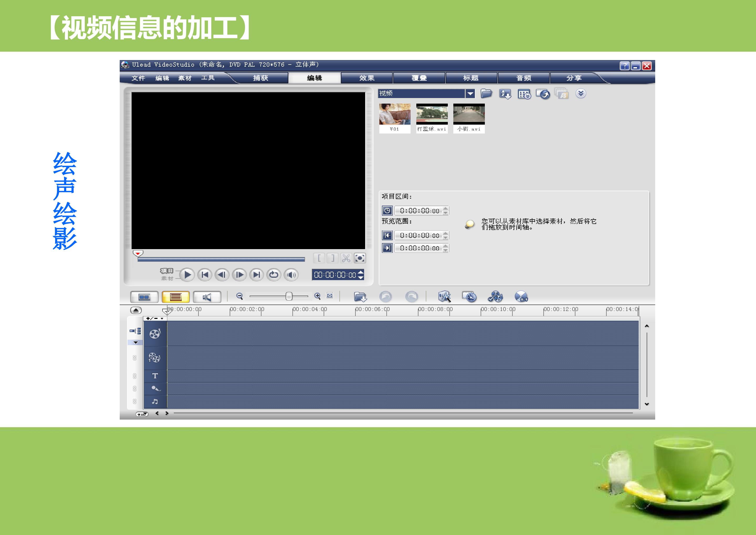This screenshot has width=756, height=535.
Task: Click the 分享 step tab
Action: 574,78
